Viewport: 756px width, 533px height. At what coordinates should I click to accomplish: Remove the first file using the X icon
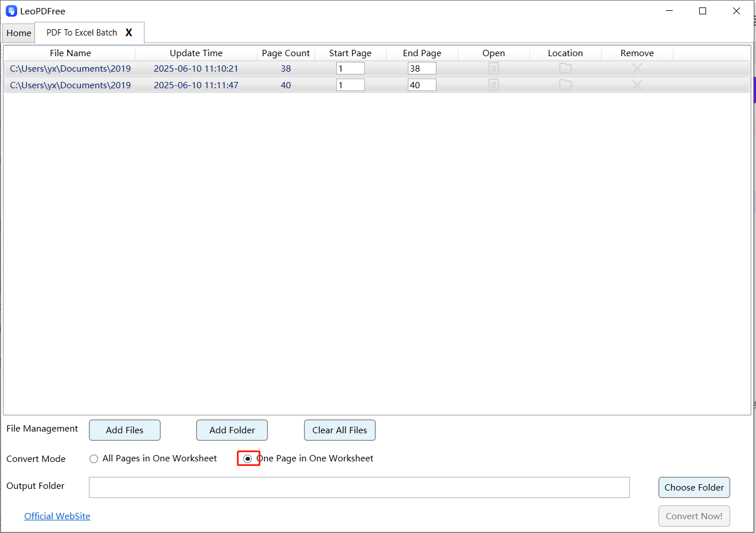click(x=637, y=68)
